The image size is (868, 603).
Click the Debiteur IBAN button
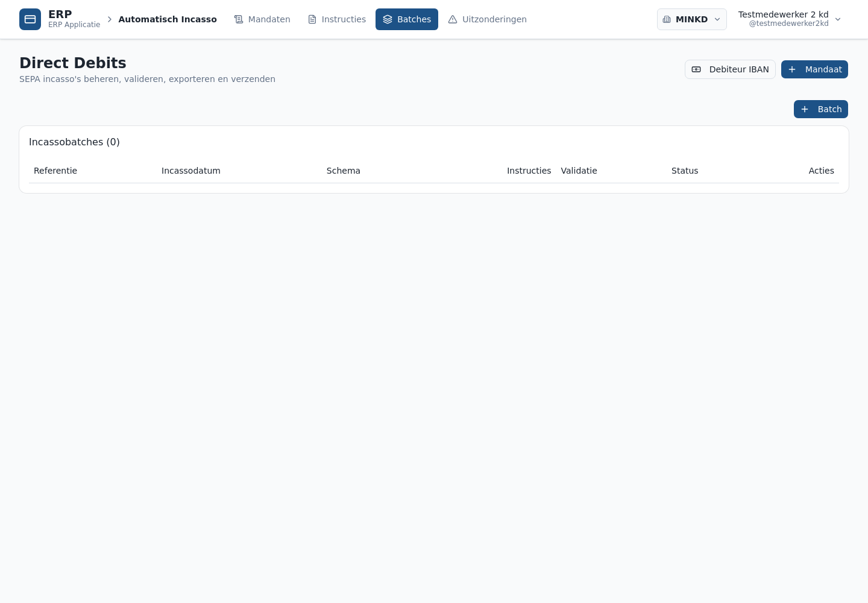coord(730,69)
